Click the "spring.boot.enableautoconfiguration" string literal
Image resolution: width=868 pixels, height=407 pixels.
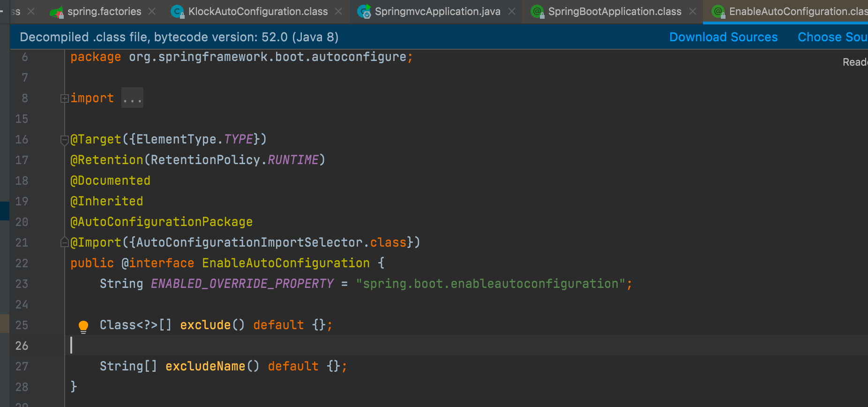(491, 284)
